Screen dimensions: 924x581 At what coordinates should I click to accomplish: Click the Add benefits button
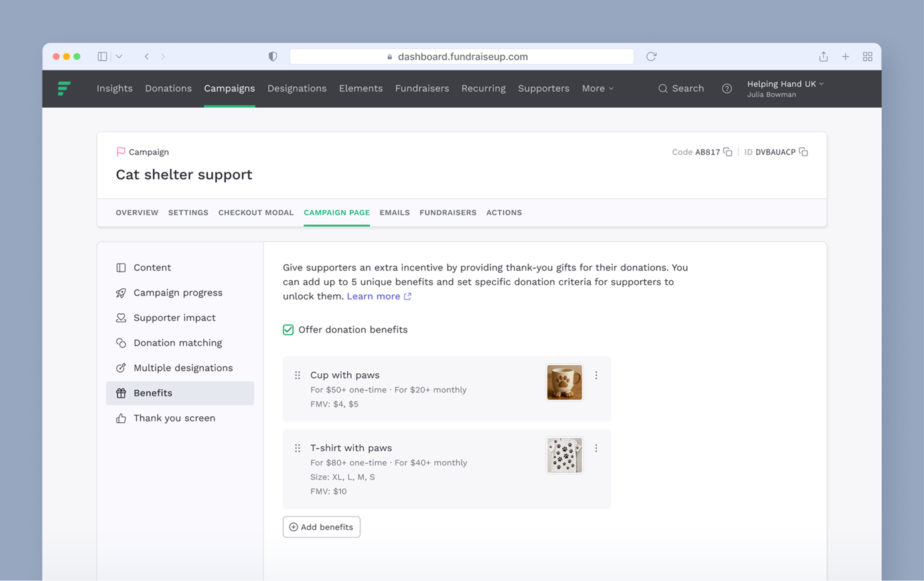tap(321, 527)
